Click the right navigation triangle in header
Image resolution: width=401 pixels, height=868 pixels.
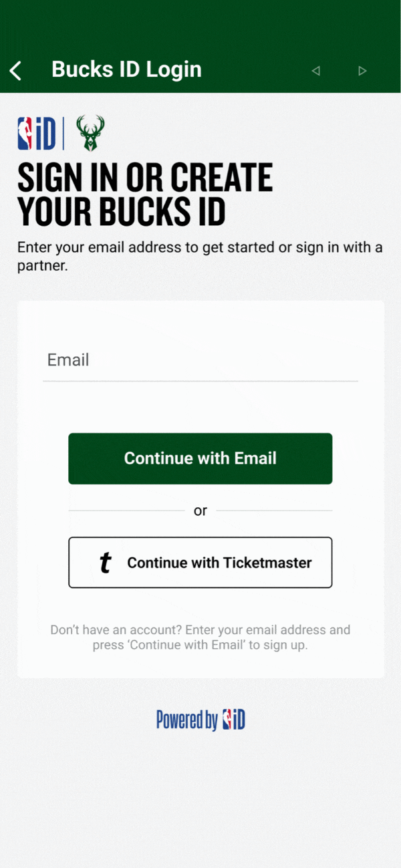click(362, 70)
